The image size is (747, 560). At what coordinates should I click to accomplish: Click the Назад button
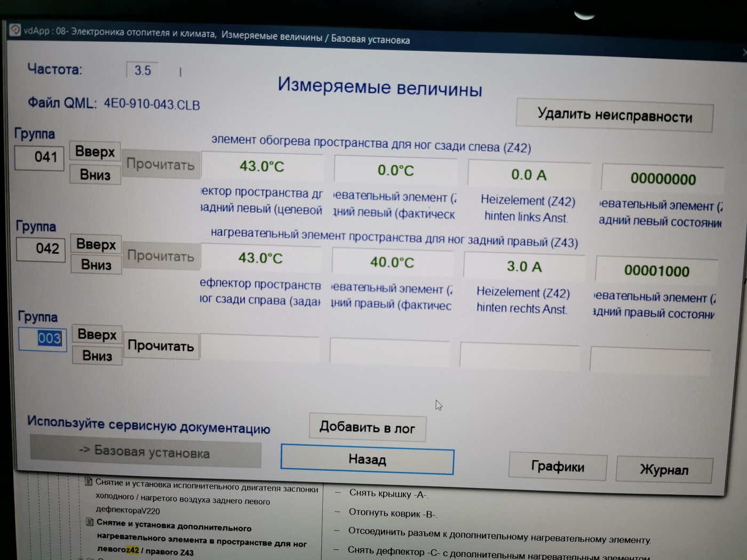pyautogui.click(x=367, y=460)
